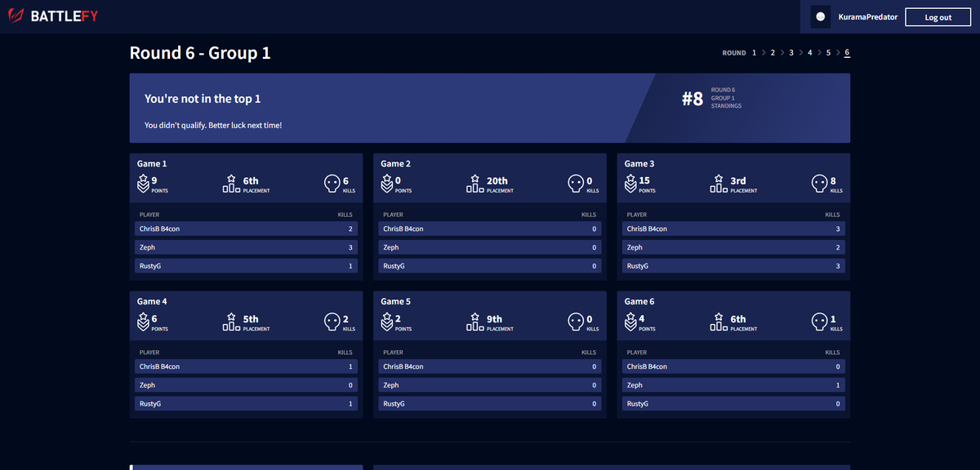Open the KuramaPredator profile avatar
980x470 pixels.
point(821,16)
